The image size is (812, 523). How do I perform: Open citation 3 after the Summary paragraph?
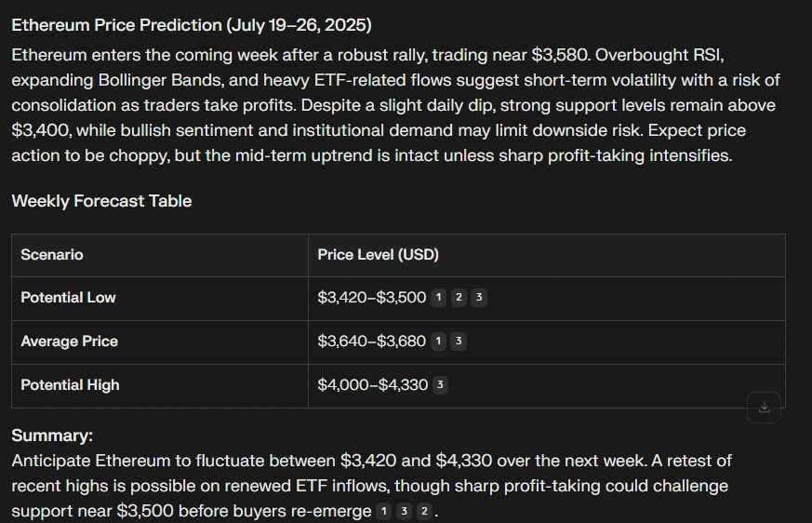pos(405,512)
